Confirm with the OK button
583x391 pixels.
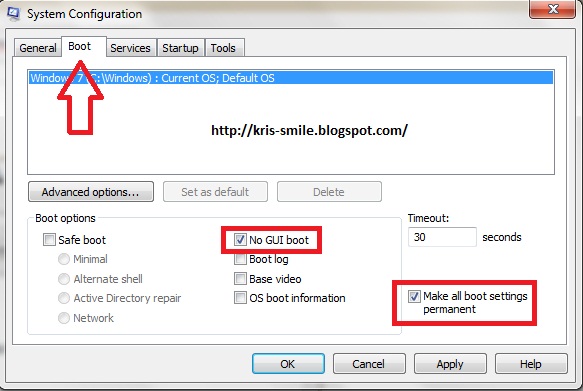point(288,363)
